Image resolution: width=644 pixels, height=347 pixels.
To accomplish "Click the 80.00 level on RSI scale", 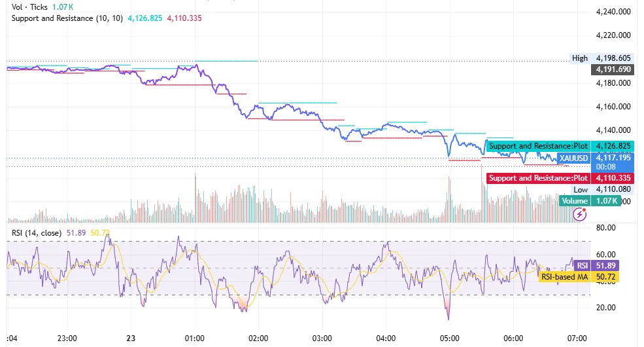I will coord(605,228).
